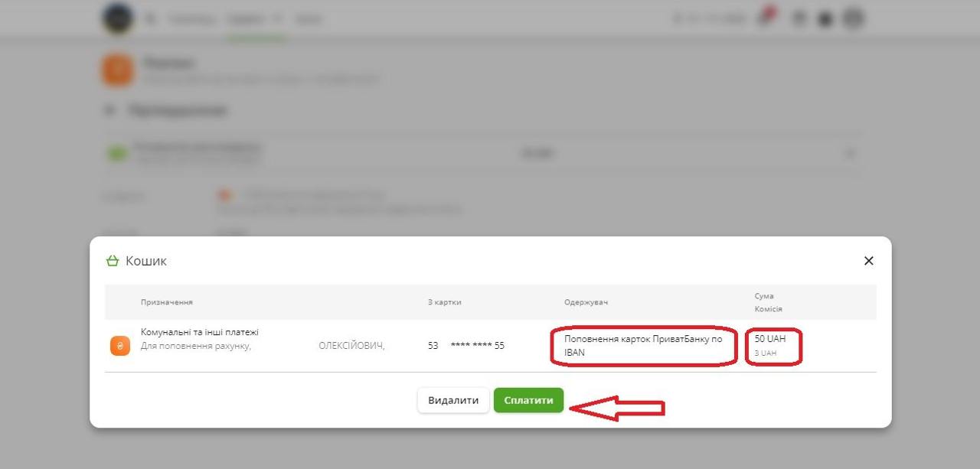Click the round profile avatar at top left
Viewport: 980px width, 469px height.
pyautogui.click(x=118, y=18)
